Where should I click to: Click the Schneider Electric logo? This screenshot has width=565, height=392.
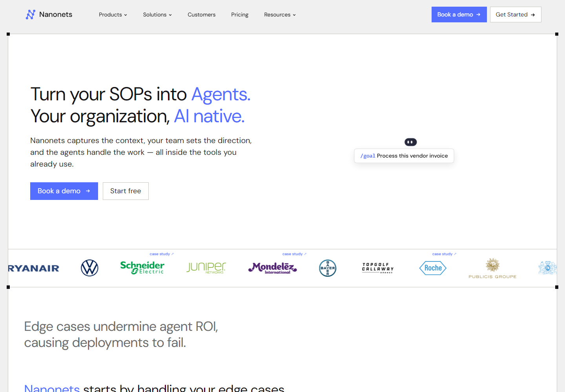coord(142,268)
